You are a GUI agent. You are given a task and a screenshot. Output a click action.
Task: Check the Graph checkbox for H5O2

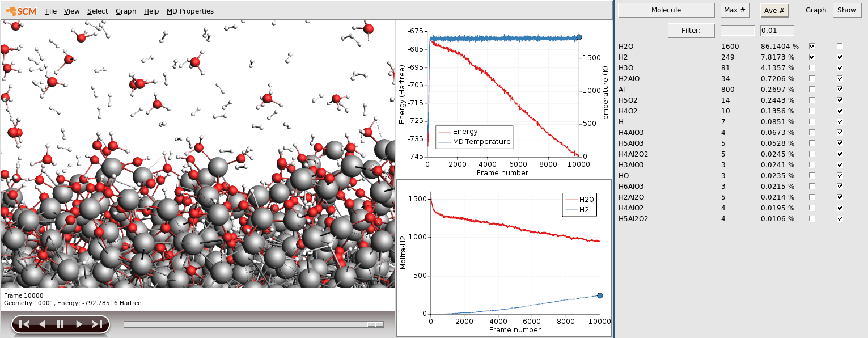[x=812, y=100]
